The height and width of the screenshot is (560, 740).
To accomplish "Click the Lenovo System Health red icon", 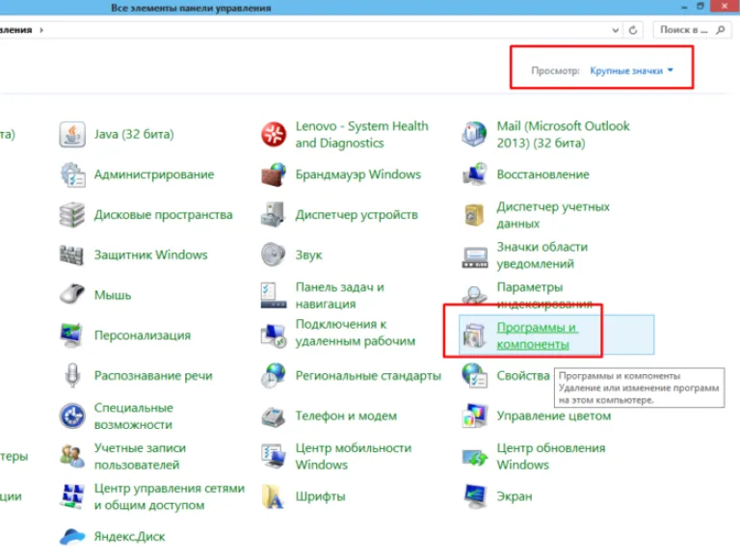I will pyautogui.click(x=274, y=135).
